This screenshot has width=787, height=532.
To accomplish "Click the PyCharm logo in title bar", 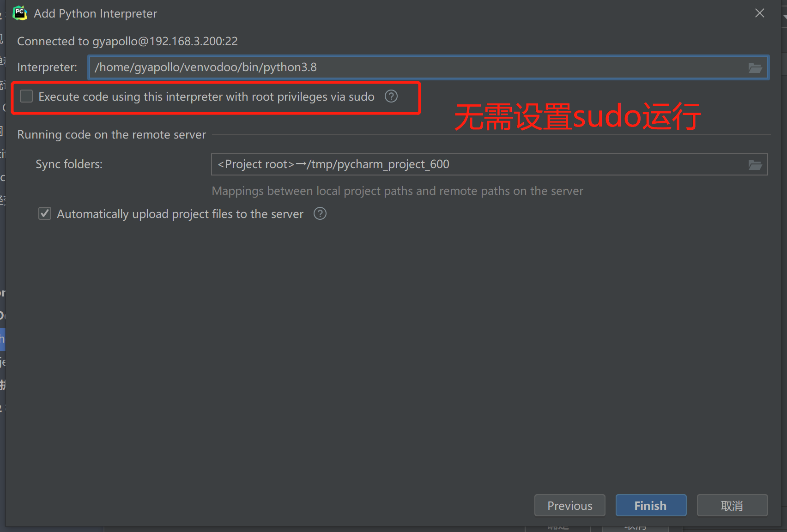I will tap(20, 13).
